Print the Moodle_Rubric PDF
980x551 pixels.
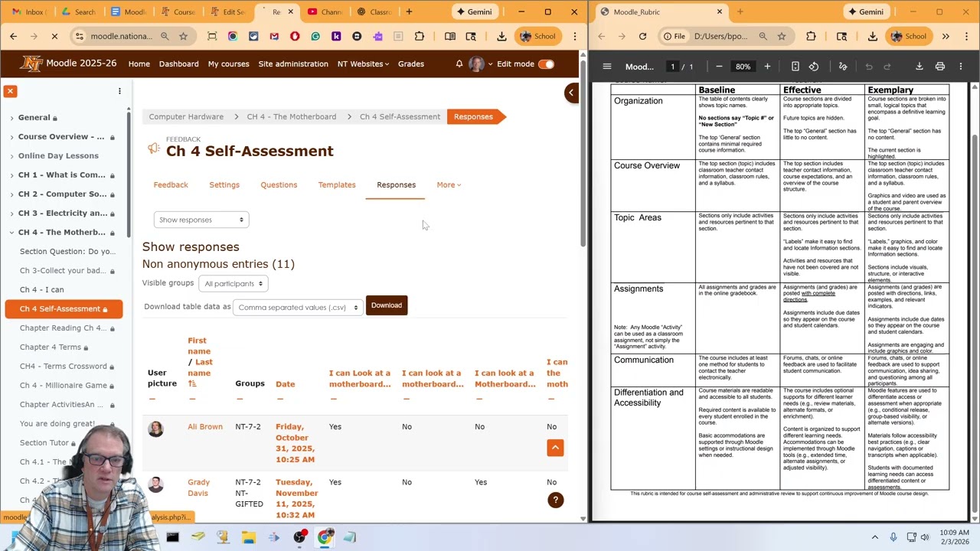(x=940, y=67)
